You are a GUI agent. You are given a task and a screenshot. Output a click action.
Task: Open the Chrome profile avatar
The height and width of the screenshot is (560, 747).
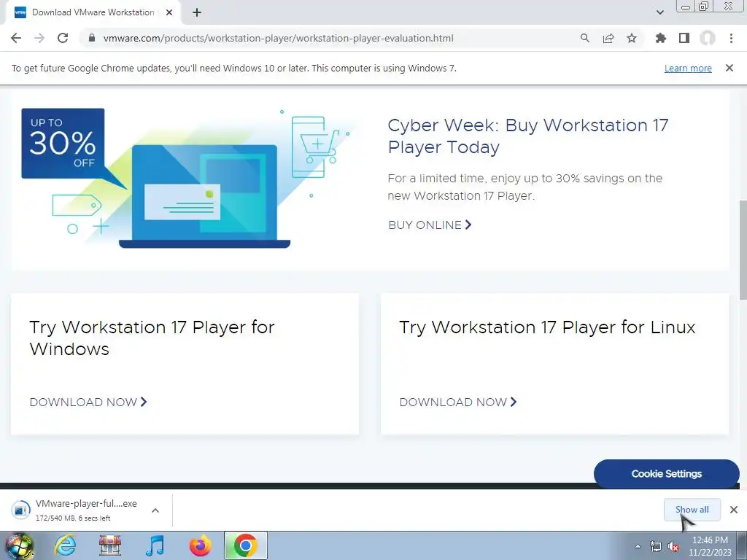[708, 38]
